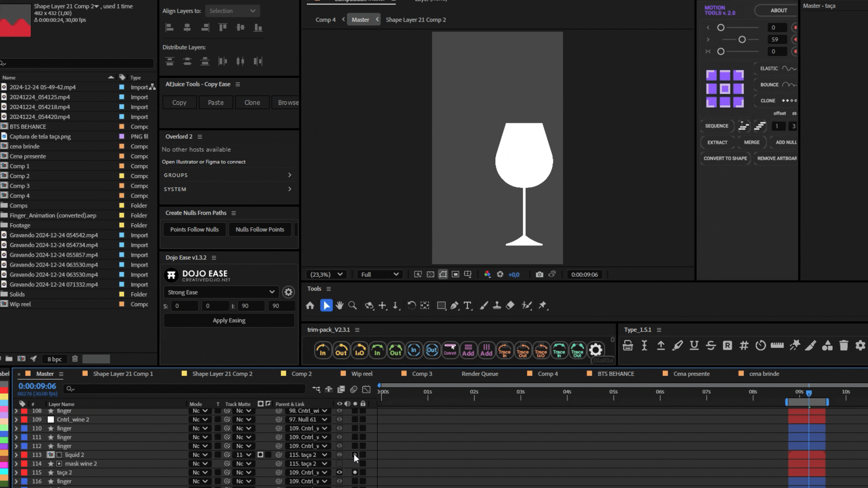The image size is (868, 488).
Task: Open Dojo Ease settings gear
Action: pos(288,292)
